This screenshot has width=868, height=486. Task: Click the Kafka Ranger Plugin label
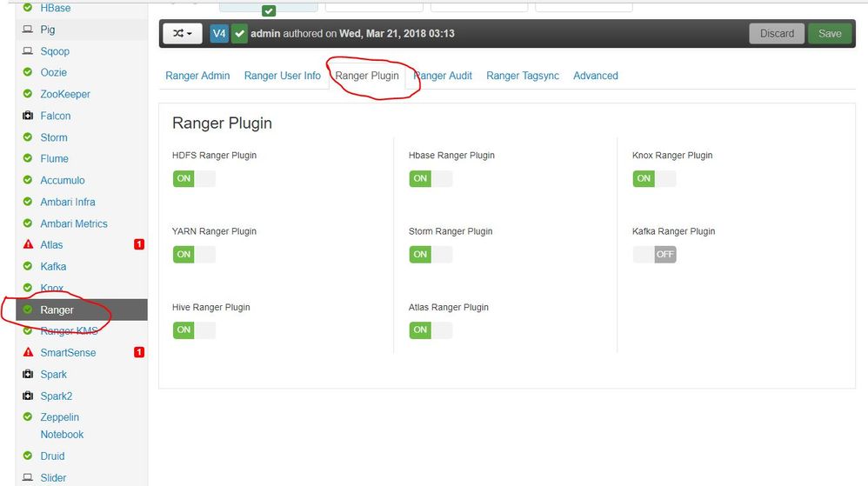(674, 231)
